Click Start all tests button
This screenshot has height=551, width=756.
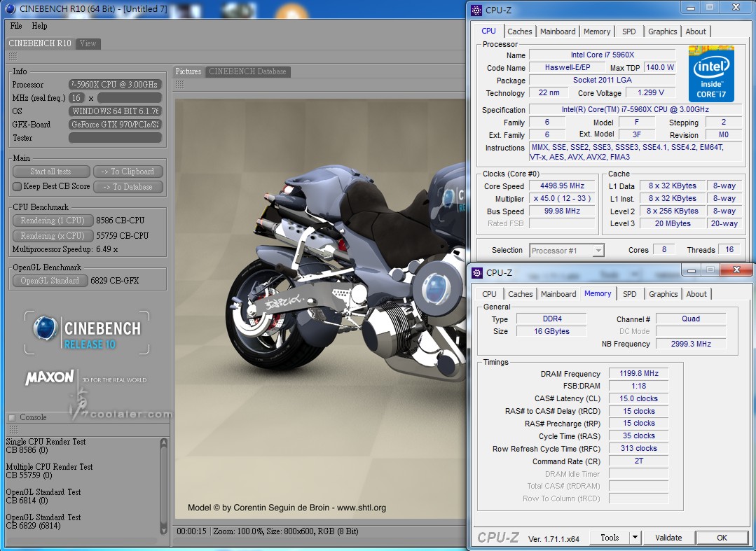[x=51, y=172]
